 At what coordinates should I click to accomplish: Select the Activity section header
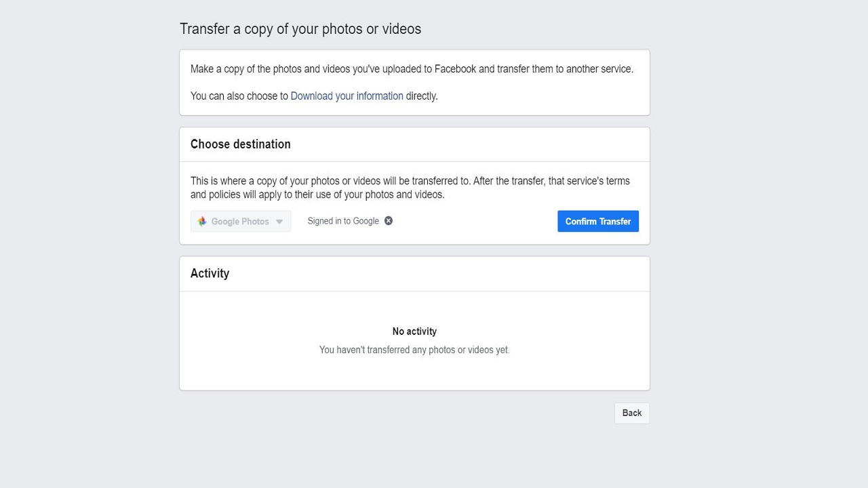[210, 273]
